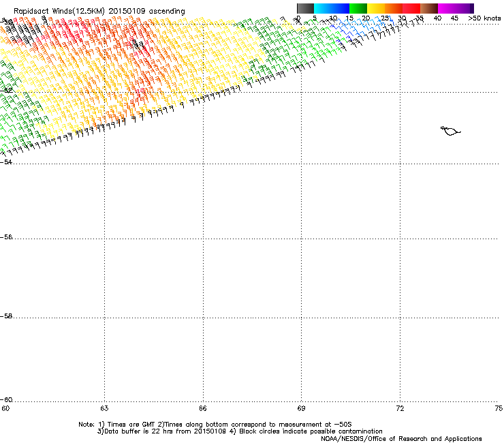Click the '60' longitude axis label
The width and height of the screenshot is (504, 443).
pyautogui.click(x=5, y=408)
